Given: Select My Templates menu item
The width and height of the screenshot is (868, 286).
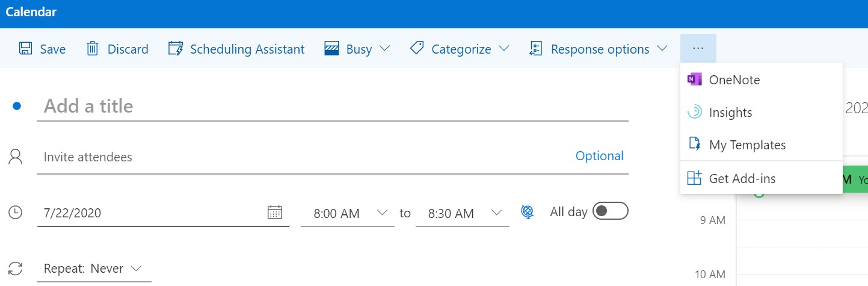Looking at the screenshot, I should [x=747, y=145].
